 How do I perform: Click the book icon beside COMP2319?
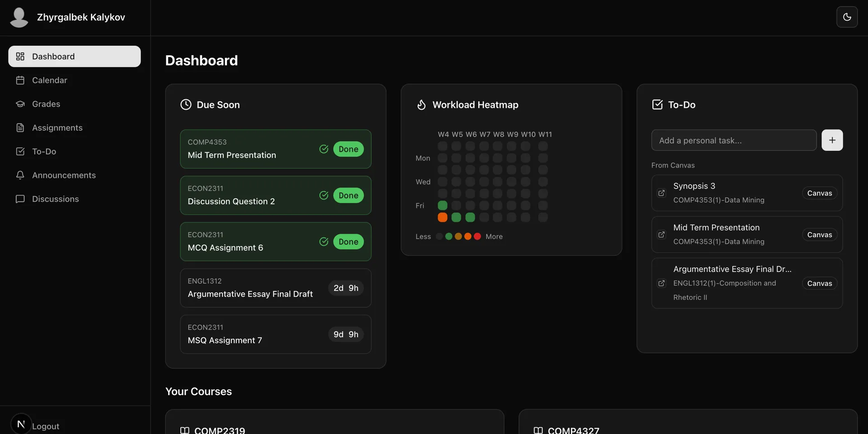tap(184, 430)
